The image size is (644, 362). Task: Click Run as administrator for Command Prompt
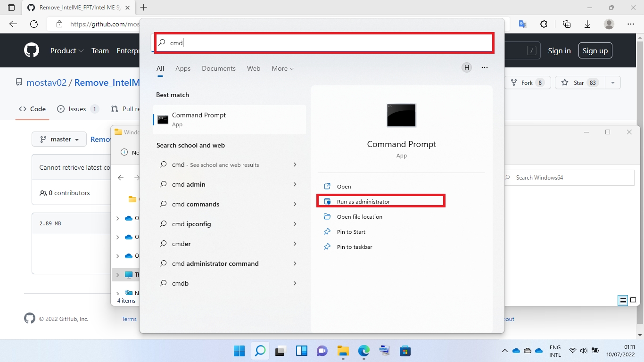[x=363, y=202]
